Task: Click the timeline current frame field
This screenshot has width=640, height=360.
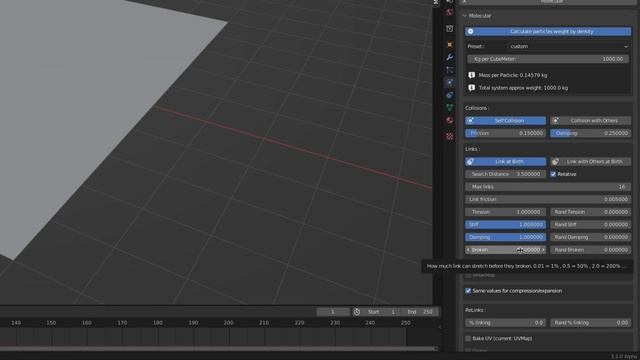Action: click(333, 312)
